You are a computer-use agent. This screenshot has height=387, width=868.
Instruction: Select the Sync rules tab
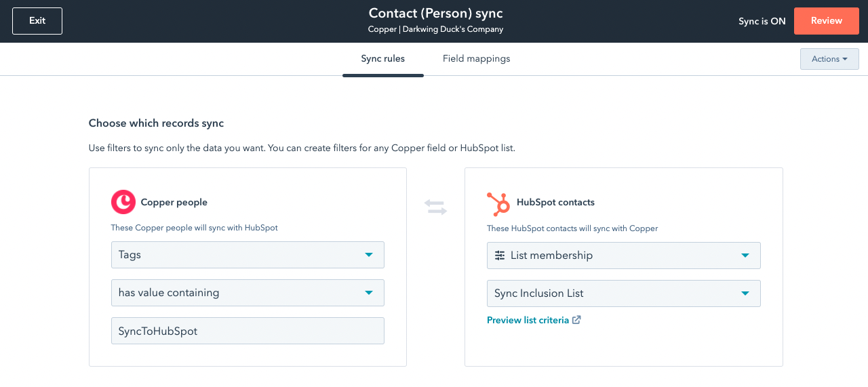point(383,59)
